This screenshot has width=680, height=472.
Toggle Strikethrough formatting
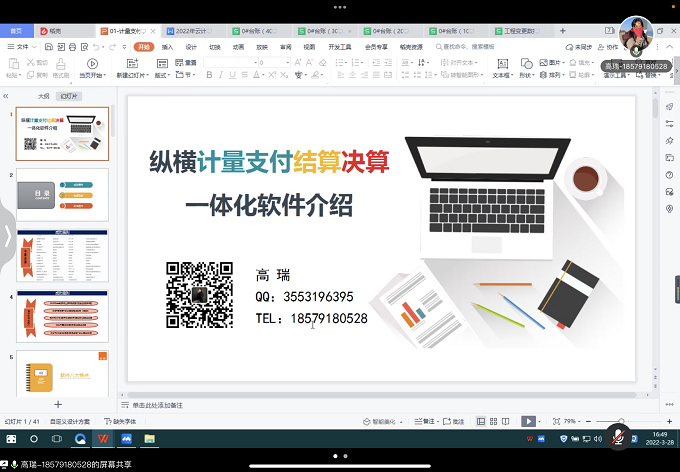pos(245,75)
